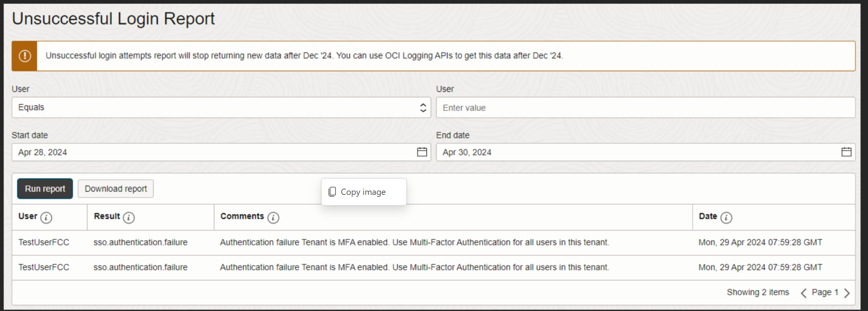The image size is (868, 311).
Task: Click the 'User' column header text
Action: pyautogui.click(x=28, y=216)
